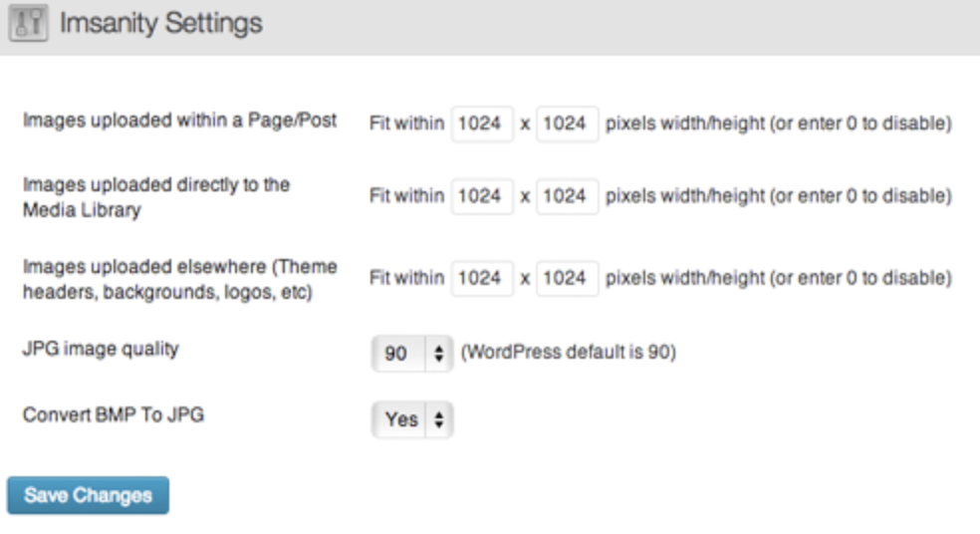
Task: Click the Imsanity Settings heading text
Action: tap(161, 24)
